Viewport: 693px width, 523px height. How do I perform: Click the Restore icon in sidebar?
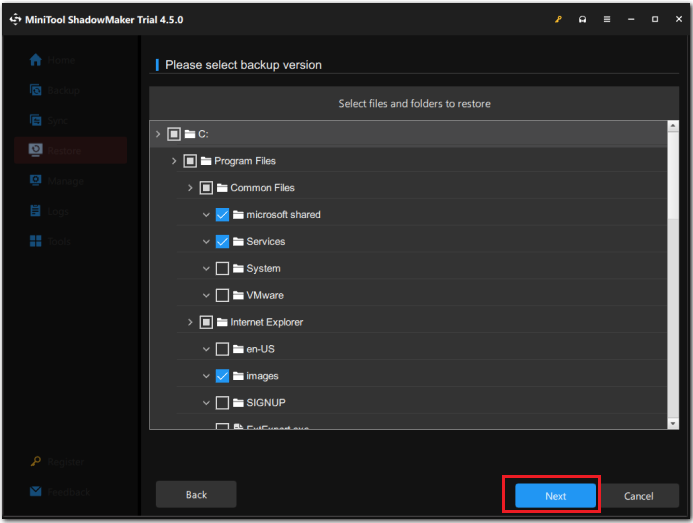tap(35, 150)
